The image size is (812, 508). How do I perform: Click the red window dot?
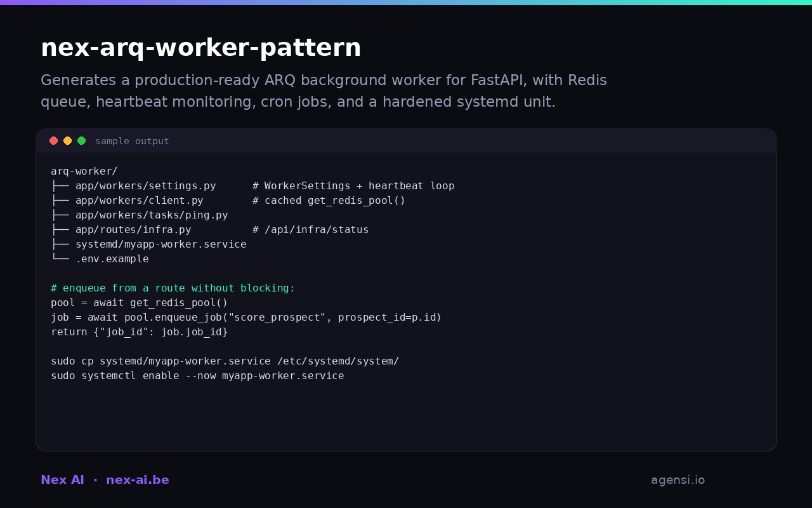(x=53, y=141)
